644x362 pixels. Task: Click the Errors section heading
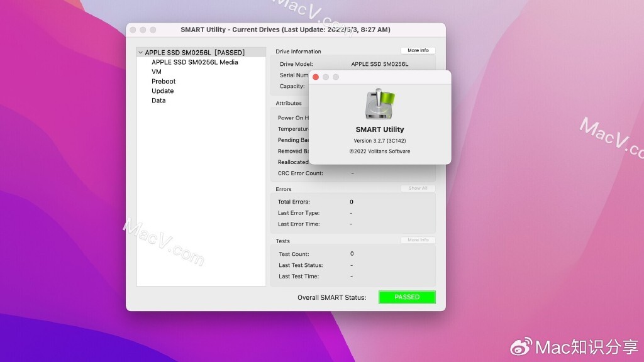(284, 189)
